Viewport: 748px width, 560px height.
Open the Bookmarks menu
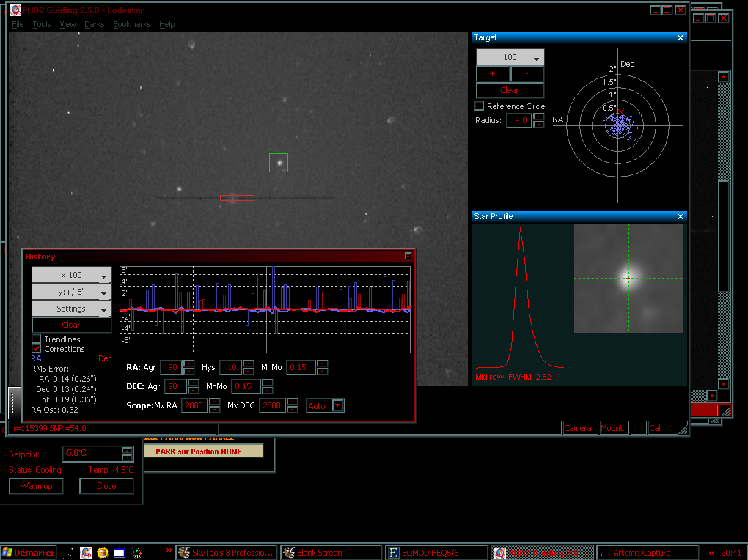131,24
